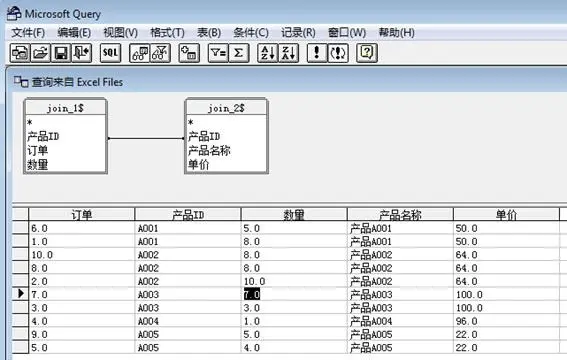Select 单价 field in join_2$ table

pyautogui.click(x=199, y=164)
